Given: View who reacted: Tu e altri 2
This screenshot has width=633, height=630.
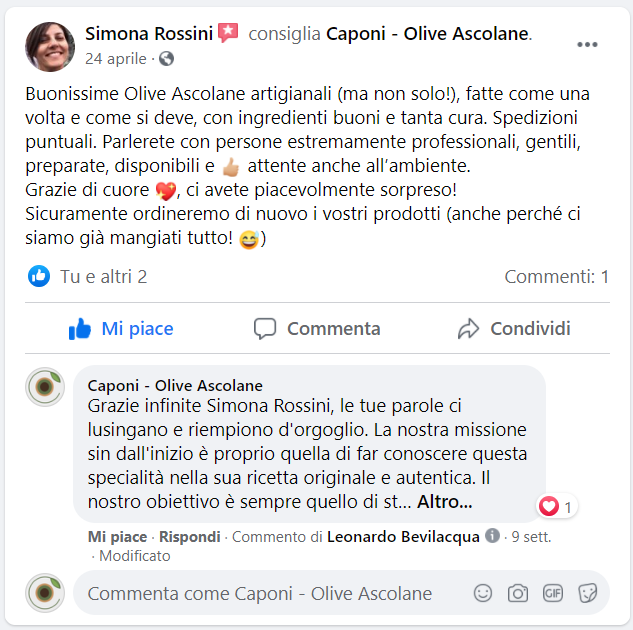Looking at the screenshot, I should click(x=103, y=277).
